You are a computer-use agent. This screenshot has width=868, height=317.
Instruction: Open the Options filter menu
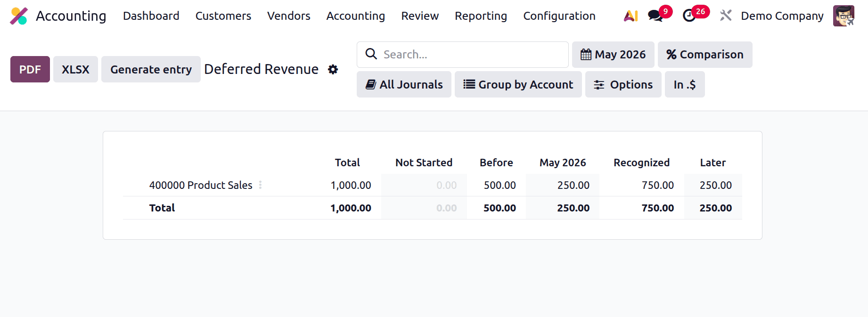pyautogui.click(x=623, y=85)
